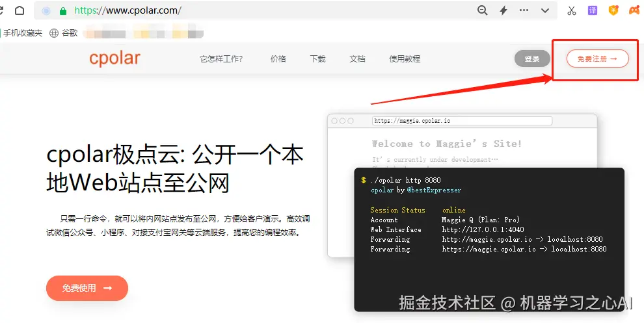
Task: Click the '@bestExpresser' text in terminal
Action: (434, 190)
